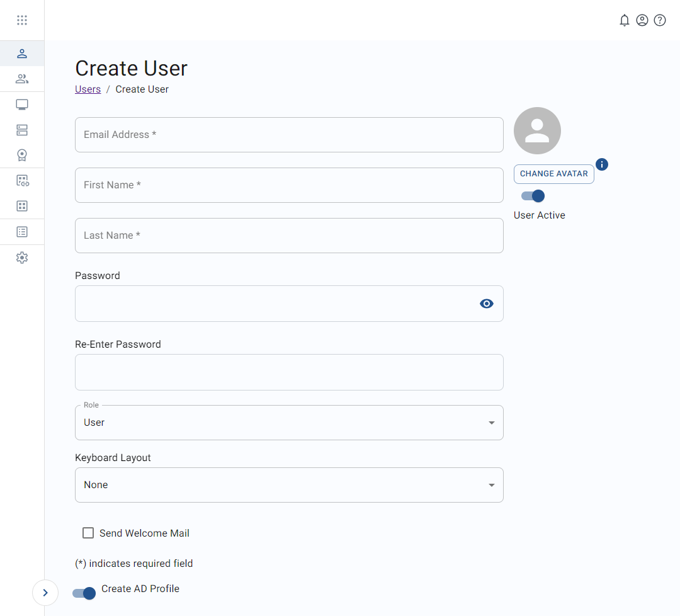This screenshot has width=680, height=616.
Task: Click the Email Address input field
Action: coord(289,135)
